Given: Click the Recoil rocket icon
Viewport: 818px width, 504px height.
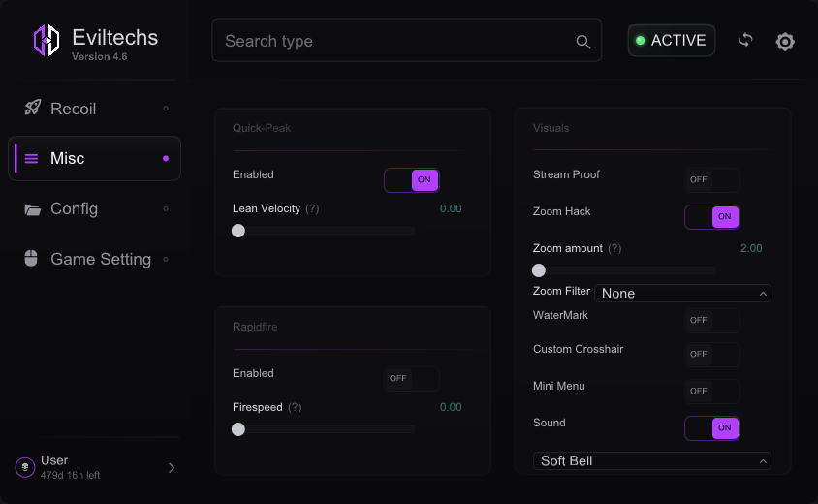Looking at the screenshot, I should pos(33,108).
